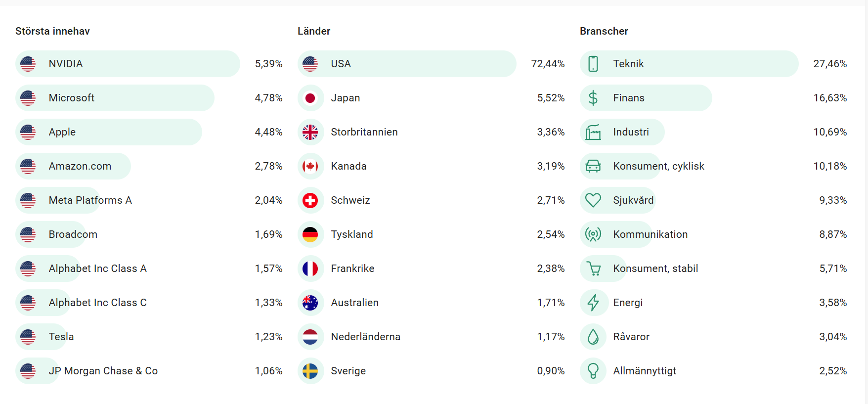Click the antenna icon next to Kommunikation
This screenshot has width=868, height=404.
pos(593,234)
